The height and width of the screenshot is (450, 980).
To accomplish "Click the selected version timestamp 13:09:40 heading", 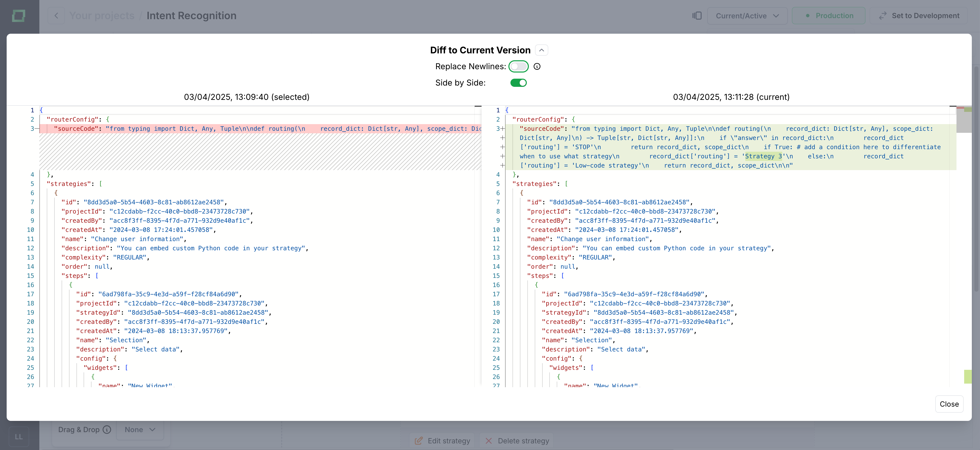I will (x=246, y=97).
